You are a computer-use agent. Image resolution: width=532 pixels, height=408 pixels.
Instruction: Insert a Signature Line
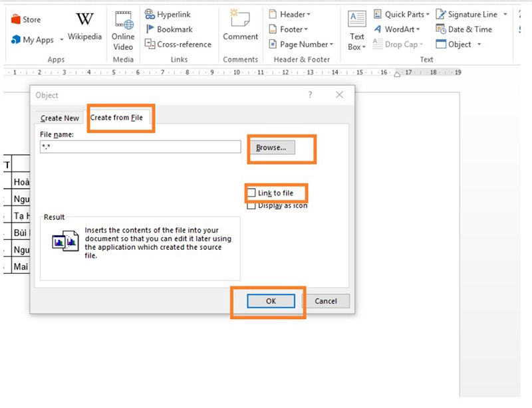[x=467, y=14]
